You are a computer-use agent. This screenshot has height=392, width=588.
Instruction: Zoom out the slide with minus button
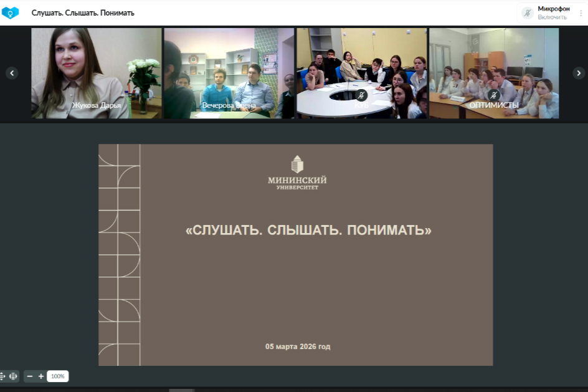(x=30, y=376)
